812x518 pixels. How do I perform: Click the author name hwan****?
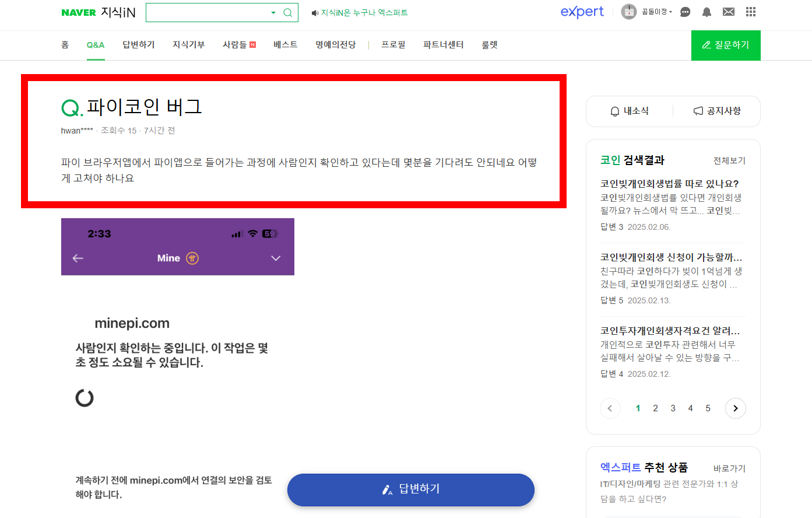click(77, 131)
